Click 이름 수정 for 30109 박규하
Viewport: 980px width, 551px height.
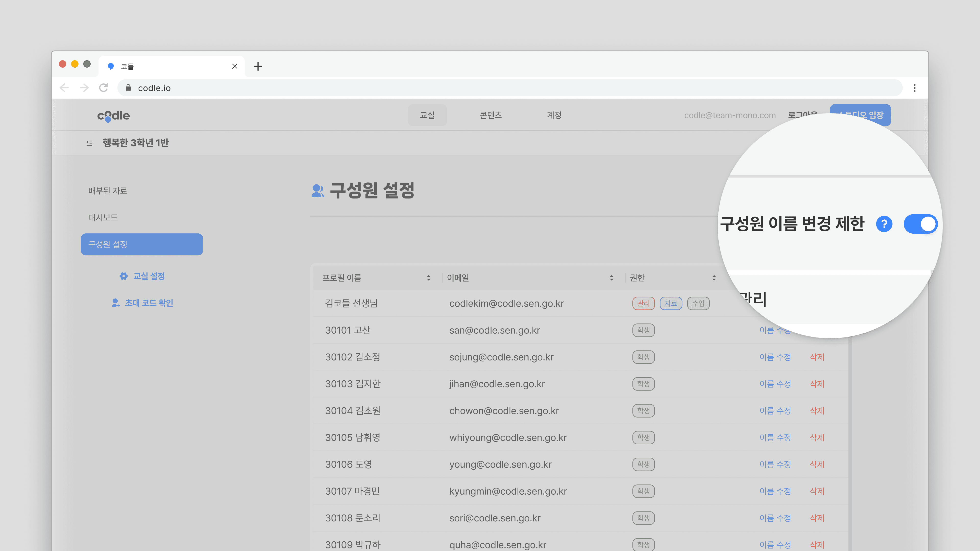(775, 545)
